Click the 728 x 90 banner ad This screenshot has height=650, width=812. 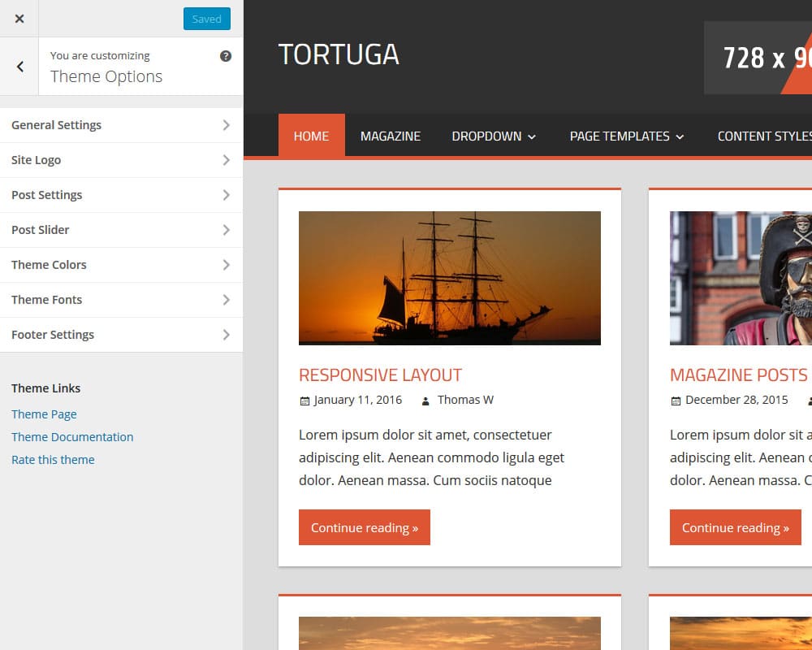(758, 58)
